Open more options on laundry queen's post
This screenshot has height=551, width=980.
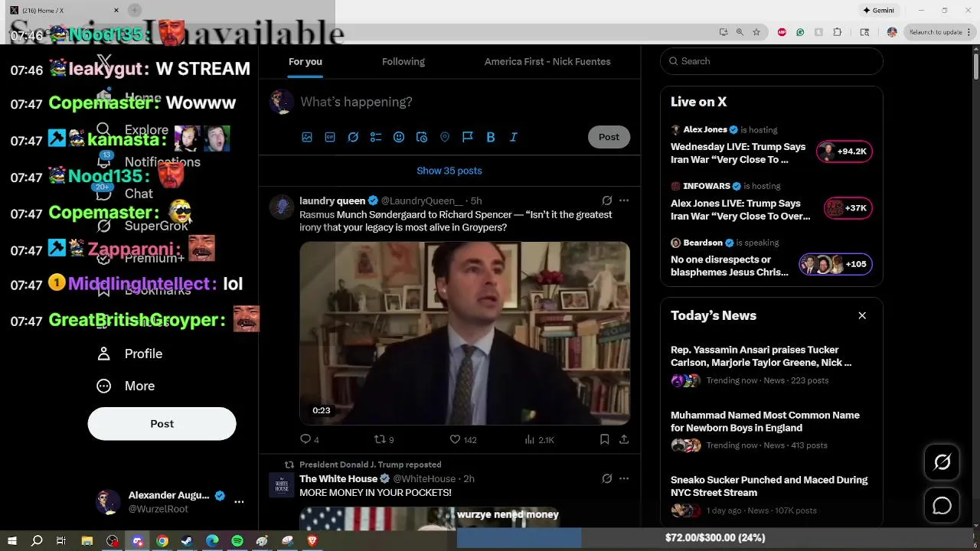(624, 201)
